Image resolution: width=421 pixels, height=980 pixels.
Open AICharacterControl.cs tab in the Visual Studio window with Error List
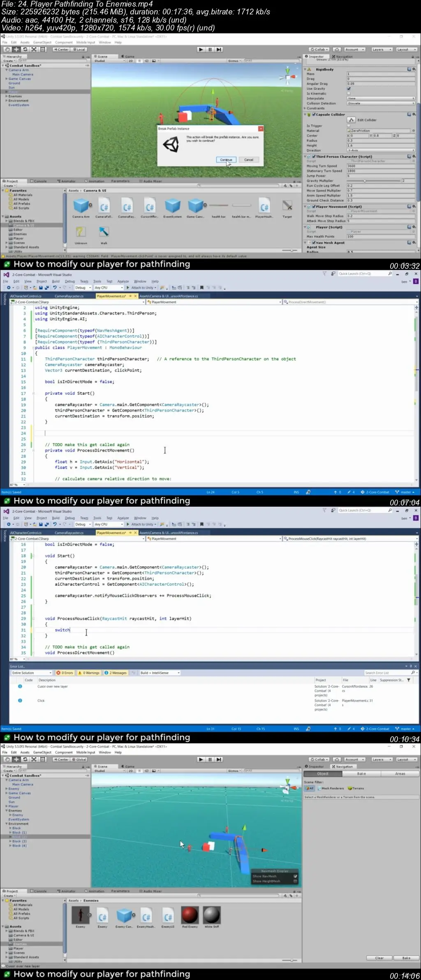[x=26, y=533]
